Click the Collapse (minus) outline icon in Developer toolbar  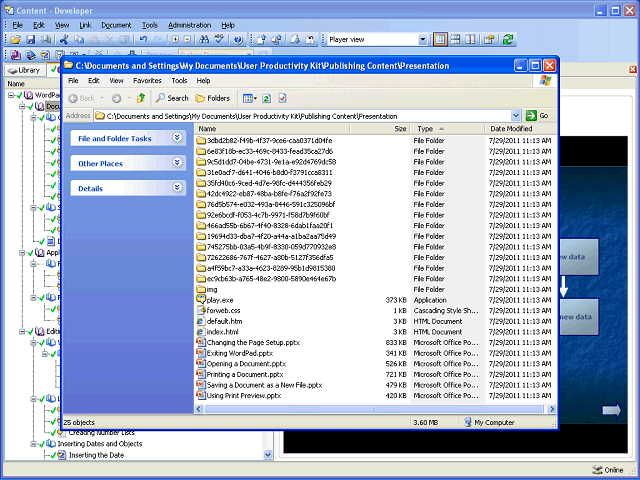[187, 40]
